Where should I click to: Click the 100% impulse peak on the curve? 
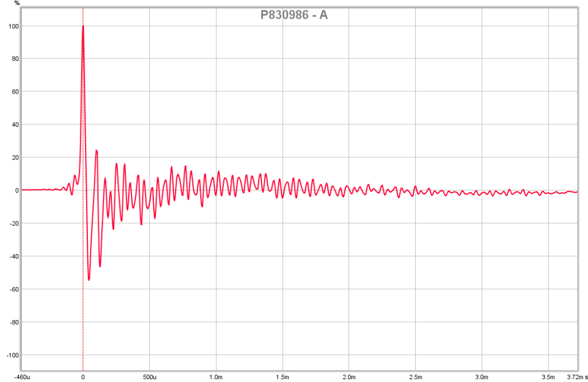(83, 26)
